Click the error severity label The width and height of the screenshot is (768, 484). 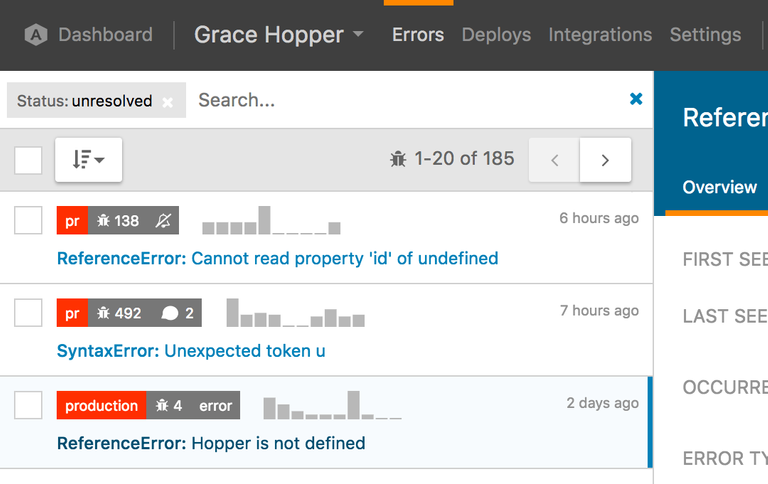216,406
